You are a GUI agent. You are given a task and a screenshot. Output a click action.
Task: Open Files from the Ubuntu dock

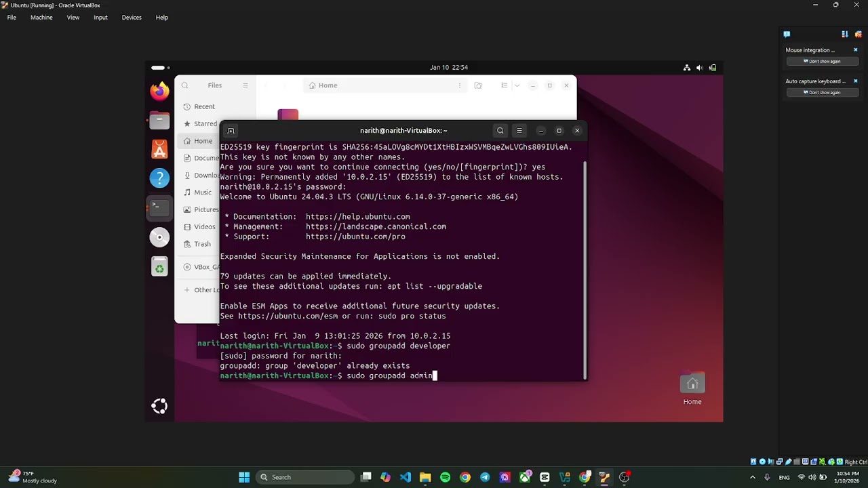coord(159,121)
